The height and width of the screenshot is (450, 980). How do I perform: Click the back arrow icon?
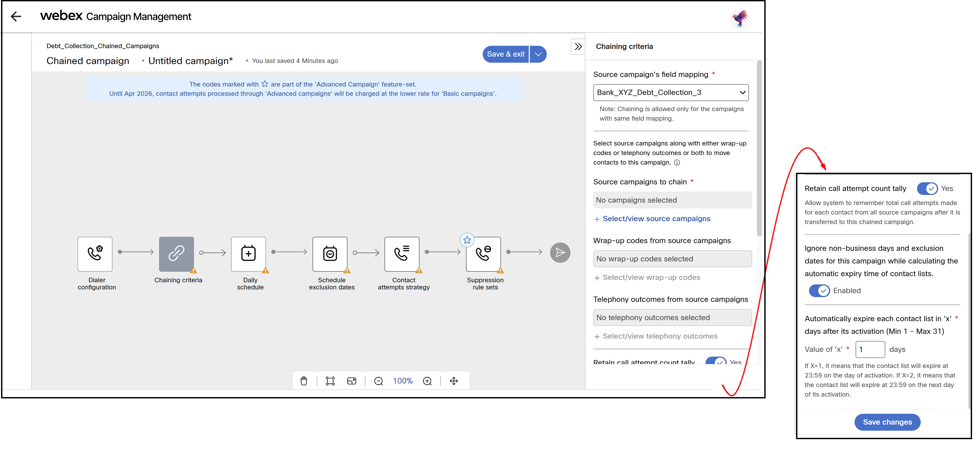click(16, 16)
